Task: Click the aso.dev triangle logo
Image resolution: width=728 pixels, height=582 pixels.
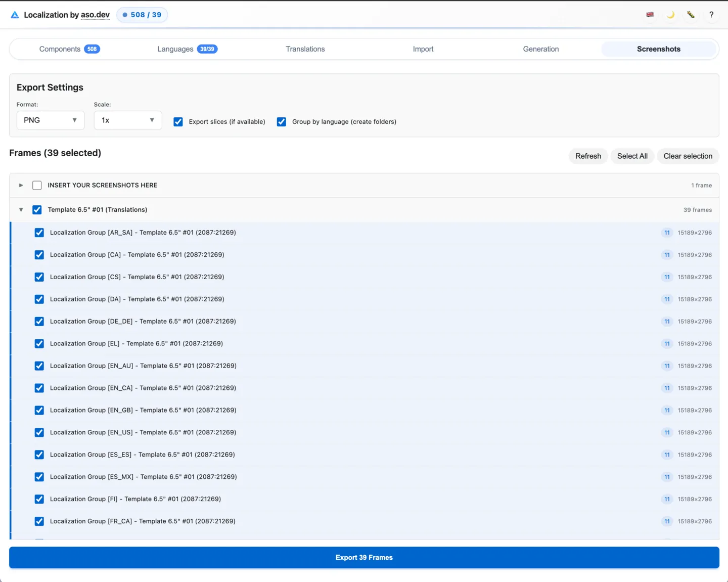Action: (x=15, y=15)
